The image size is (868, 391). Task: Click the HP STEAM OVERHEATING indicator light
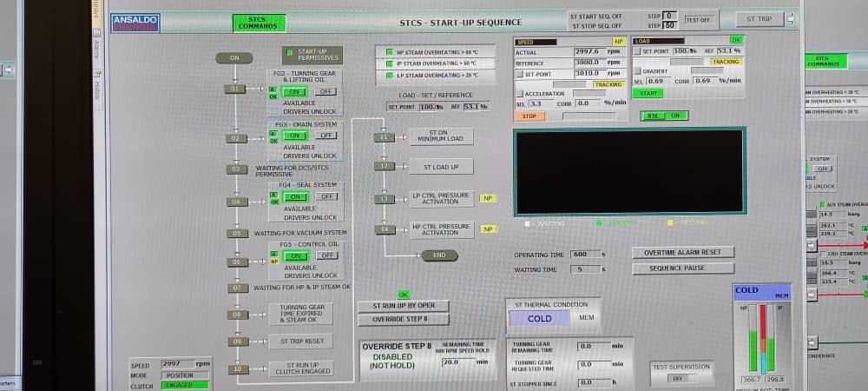(x=390, y=52)
